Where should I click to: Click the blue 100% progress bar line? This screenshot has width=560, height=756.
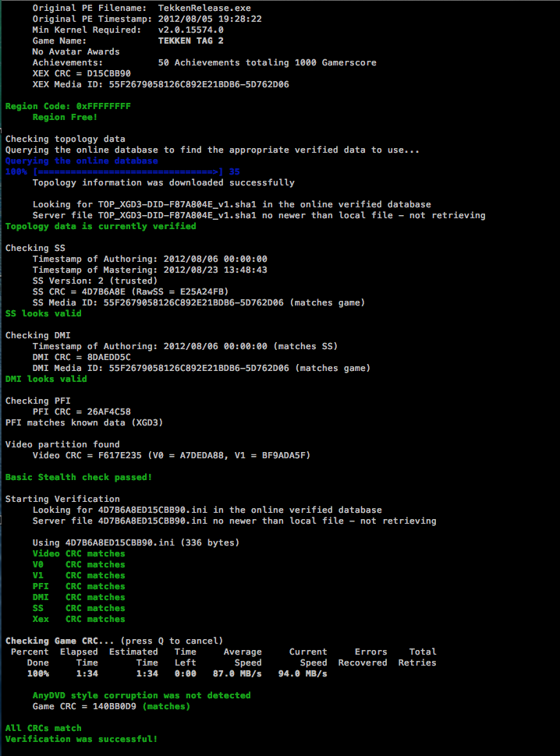click(x=122, y=171)
